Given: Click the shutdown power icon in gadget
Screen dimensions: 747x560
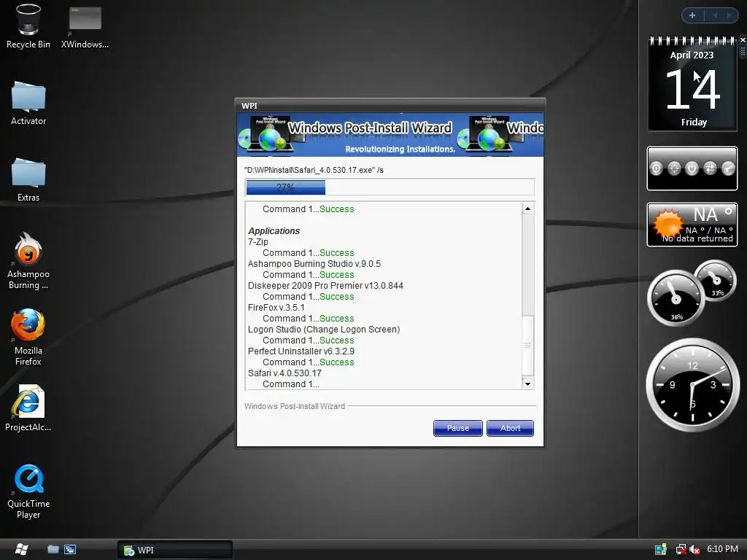Looking at the screenshot, I should point(692,168).
